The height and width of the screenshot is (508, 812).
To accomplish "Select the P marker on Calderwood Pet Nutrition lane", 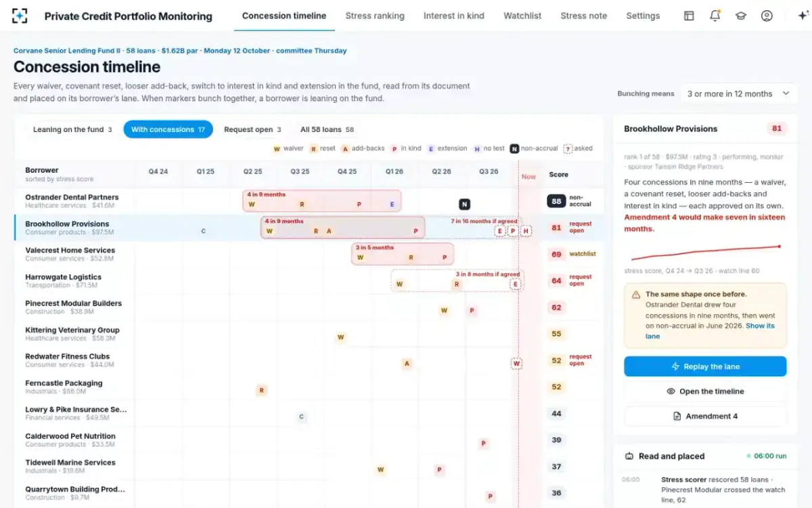I will [484, 444].
